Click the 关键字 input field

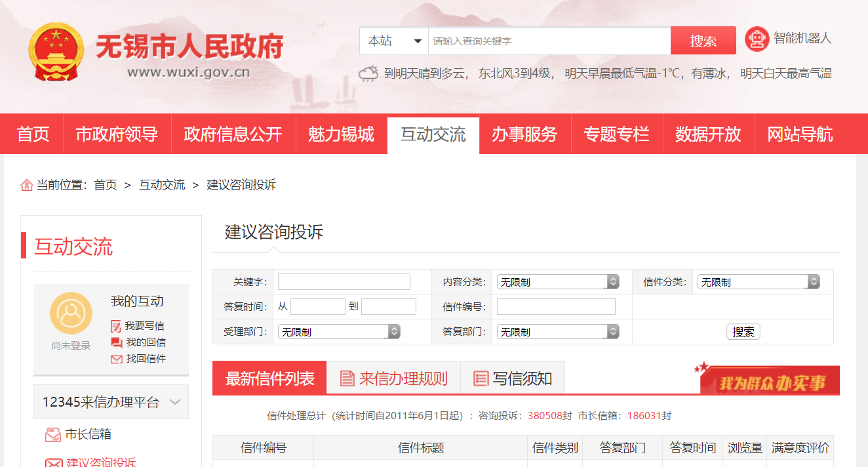point(344,282)
